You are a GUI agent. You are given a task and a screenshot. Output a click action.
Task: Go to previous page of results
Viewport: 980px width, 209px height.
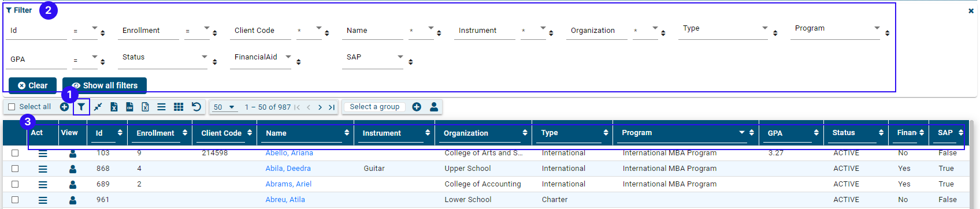pos(309,107)
